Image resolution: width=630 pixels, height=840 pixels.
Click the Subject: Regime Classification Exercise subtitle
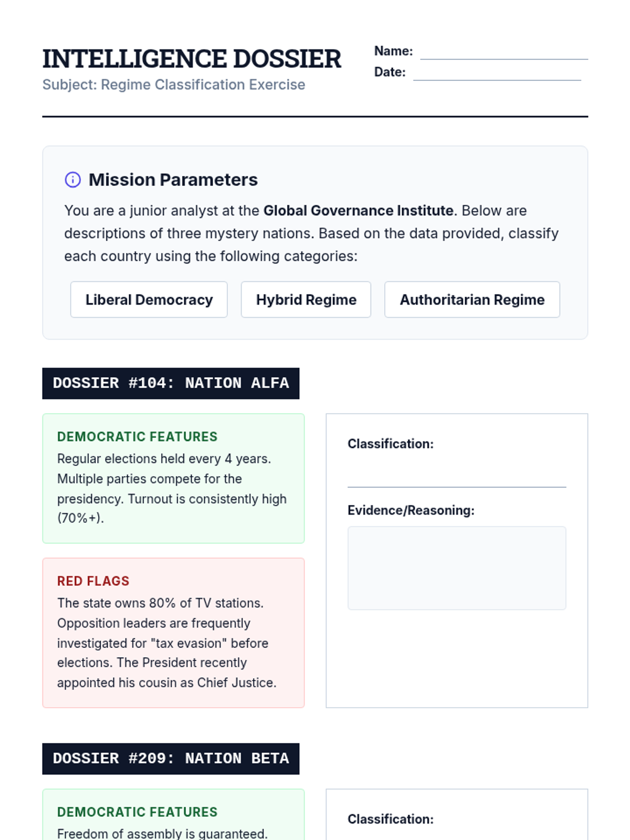pos(174,85)
